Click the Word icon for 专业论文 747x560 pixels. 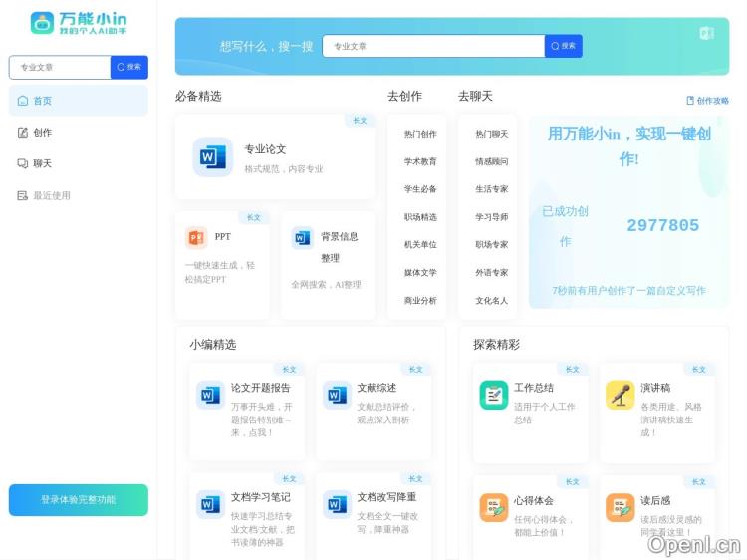(213, 157)
